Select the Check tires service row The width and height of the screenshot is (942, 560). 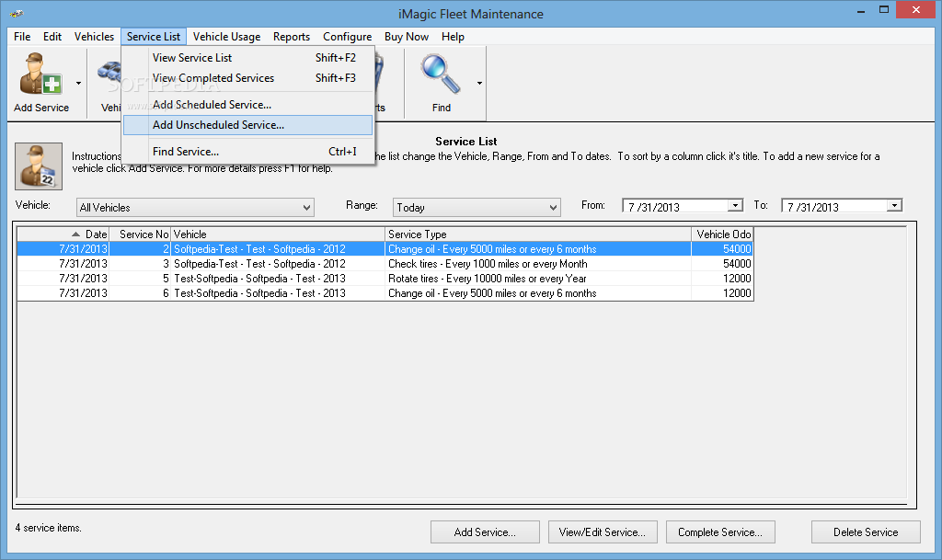[385, 264]
